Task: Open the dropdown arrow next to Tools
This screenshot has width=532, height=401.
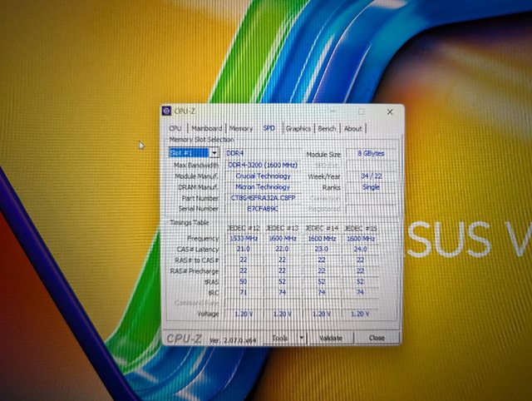Action: [301, 338]
